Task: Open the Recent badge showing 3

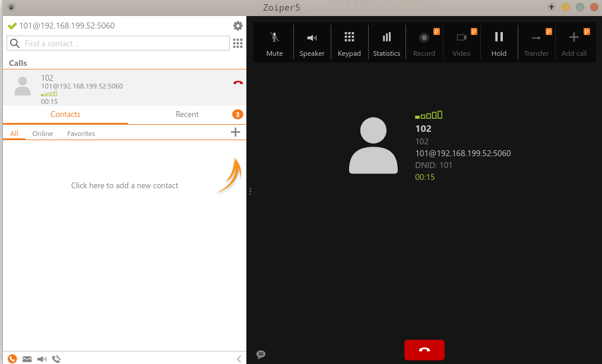Action: pos(237,115)
